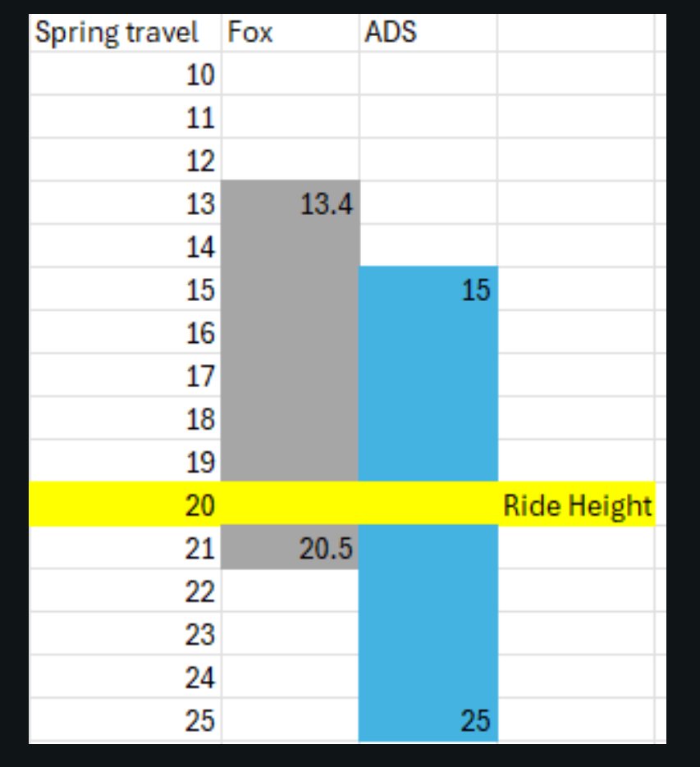
Task: Click the Spring travel cell with 10
Action: [126, 74]
